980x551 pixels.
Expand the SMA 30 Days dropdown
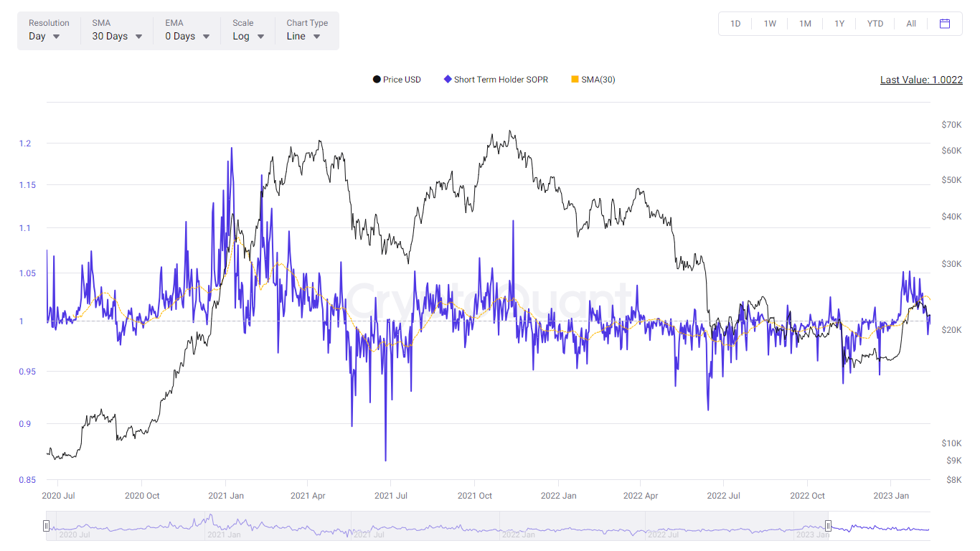[117, 36]
